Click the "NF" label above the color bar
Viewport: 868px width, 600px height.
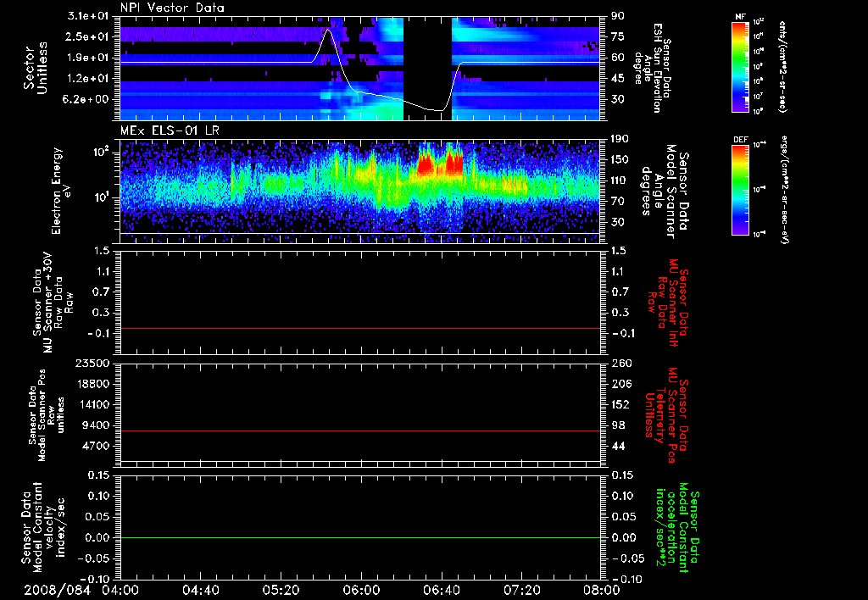point(740,17)
